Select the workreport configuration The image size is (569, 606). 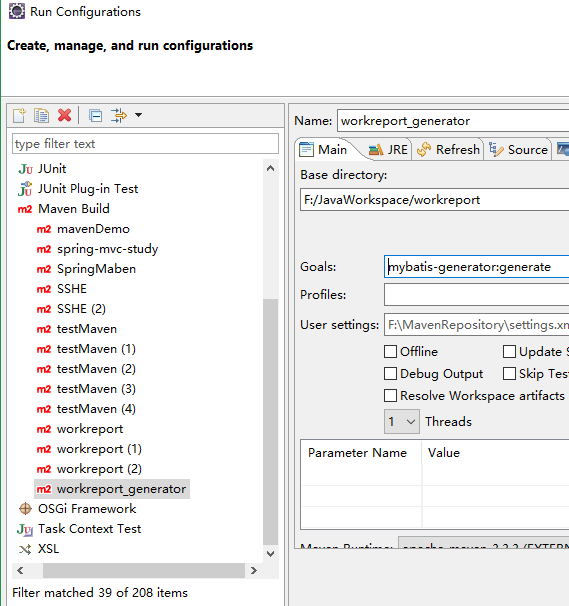point(90,429)
